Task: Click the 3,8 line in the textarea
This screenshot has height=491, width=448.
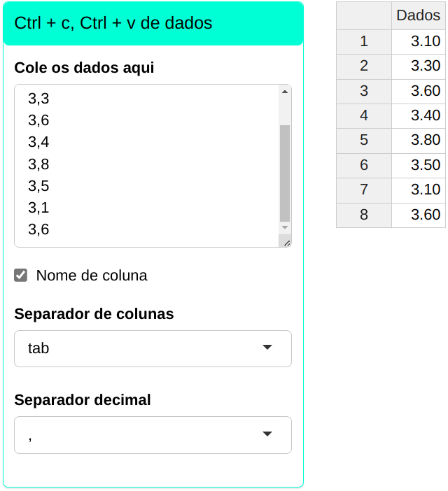Action: click(x=39, y=164)
